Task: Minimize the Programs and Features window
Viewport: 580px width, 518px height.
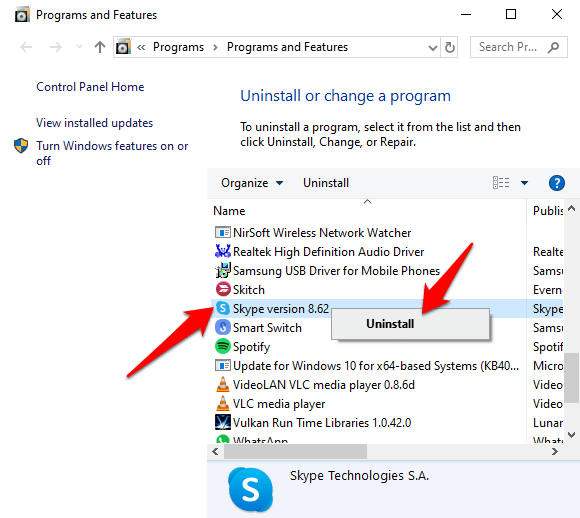Action: [466, 15]
